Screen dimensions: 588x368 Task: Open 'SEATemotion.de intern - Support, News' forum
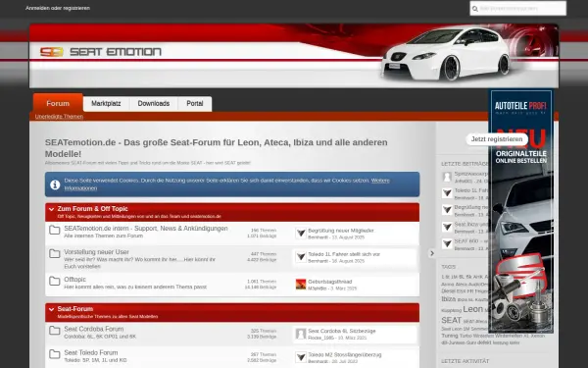point(146,229)
